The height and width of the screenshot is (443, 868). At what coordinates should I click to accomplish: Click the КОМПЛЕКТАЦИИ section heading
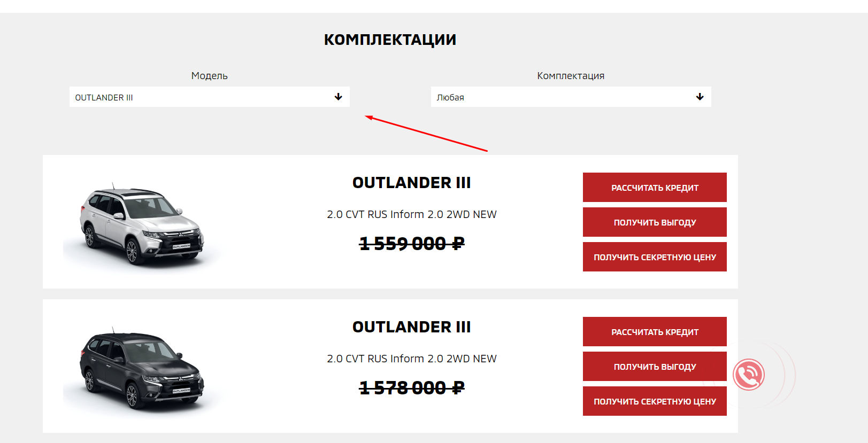(x=390, y=40)
